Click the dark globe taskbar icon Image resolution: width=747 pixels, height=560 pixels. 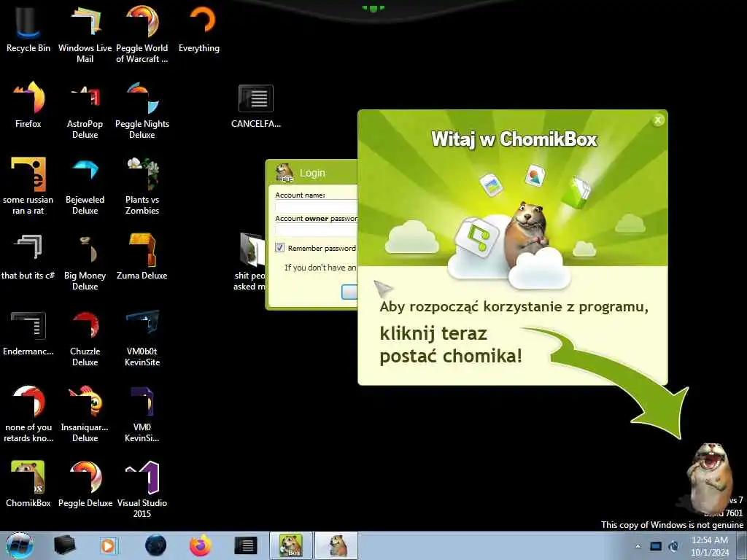(x=155, y=545)
